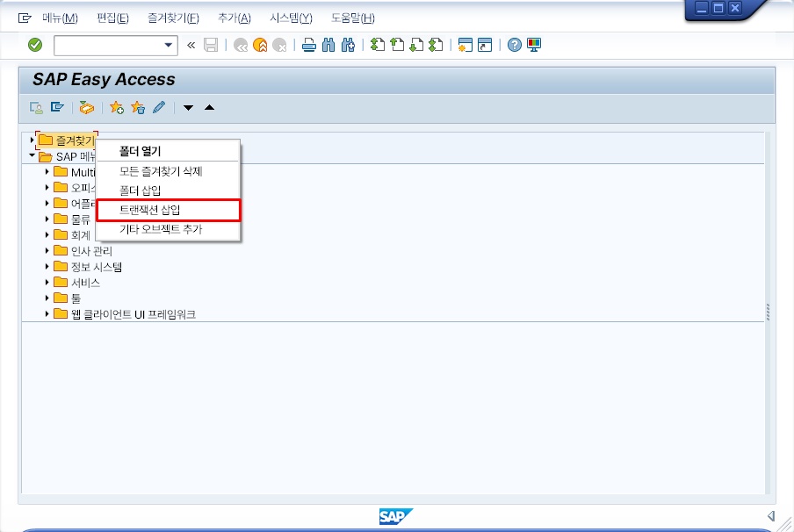This screenshot has height=532, width=794.
Task: Click the next page icon
Action: (416, 45)
